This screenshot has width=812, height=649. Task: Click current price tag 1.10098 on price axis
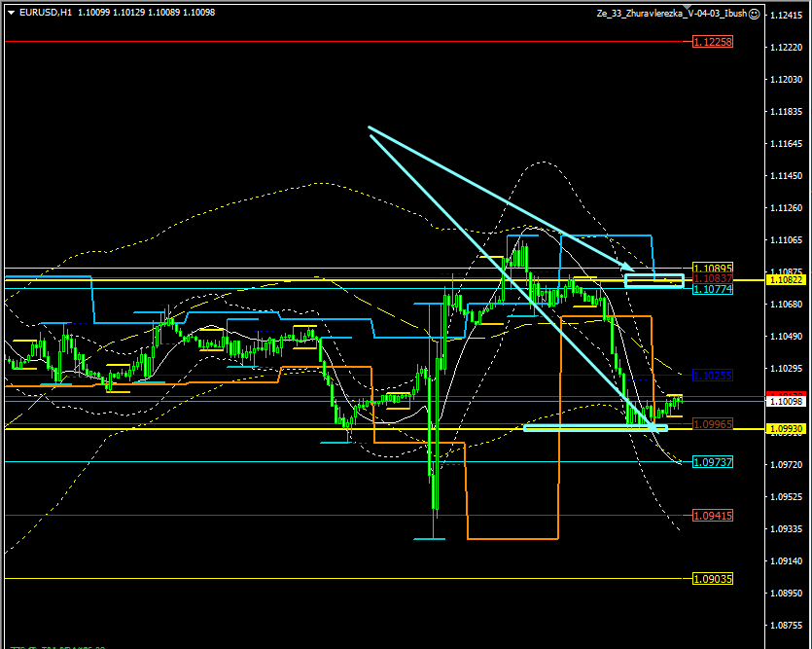click(787, 402)
